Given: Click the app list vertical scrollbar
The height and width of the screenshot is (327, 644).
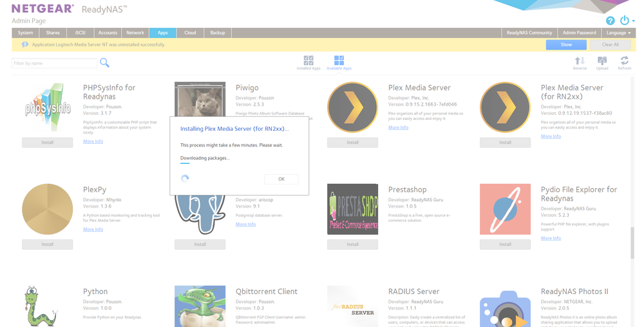Looking at the screenshot, I should point(633,243).
